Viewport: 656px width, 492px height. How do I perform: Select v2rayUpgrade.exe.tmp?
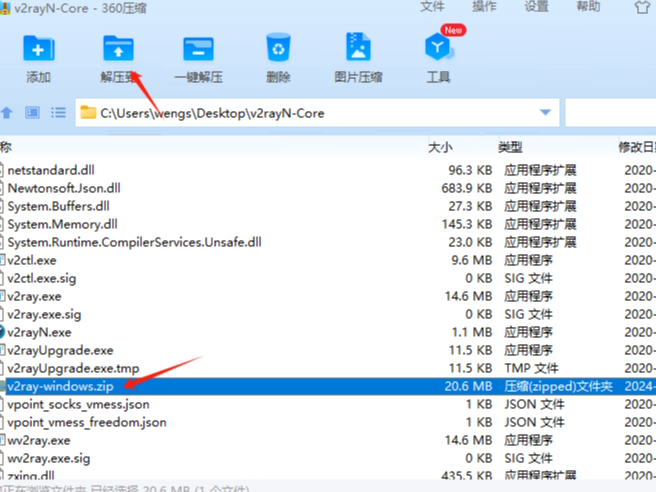73,368
